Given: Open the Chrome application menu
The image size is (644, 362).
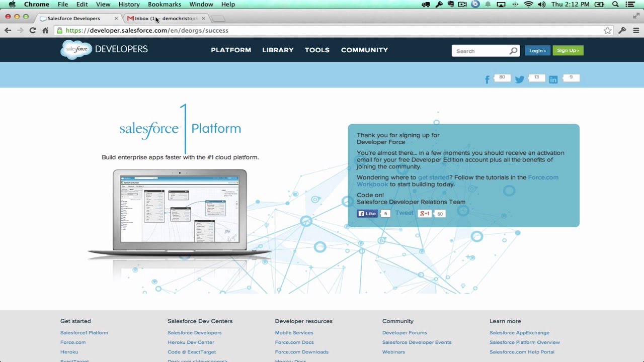Looking at the screenshot, I should 37,4.
